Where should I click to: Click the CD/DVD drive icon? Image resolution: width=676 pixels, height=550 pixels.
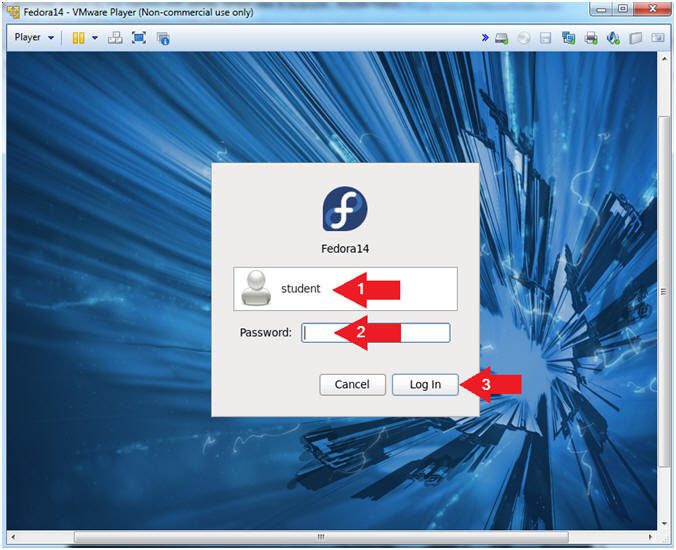pos(524,38)
